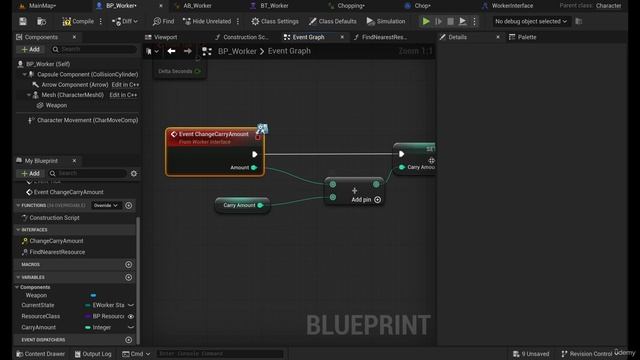
Task: Toggle visibility eye for ResourceClass variable
Action: 131,316
